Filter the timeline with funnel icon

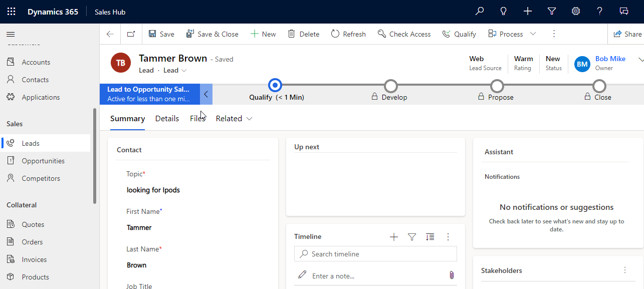coord(412,237)
